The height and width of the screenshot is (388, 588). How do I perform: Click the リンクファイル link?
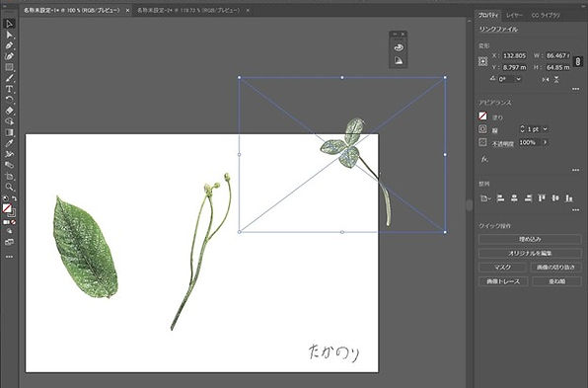tap(498, 30)
